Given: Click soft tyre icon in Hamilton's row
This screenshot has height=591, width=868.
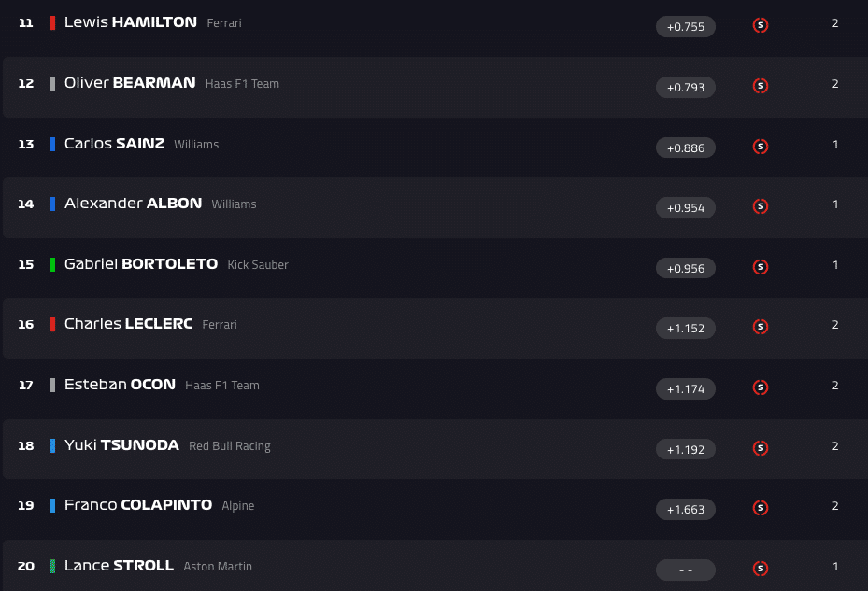Looking at the screenshot, I should [761, 25].
